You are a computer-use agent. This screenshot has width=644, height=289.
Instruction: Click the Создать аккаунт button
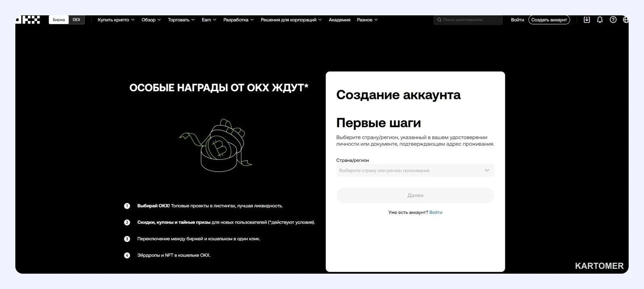tap(549, 20)
